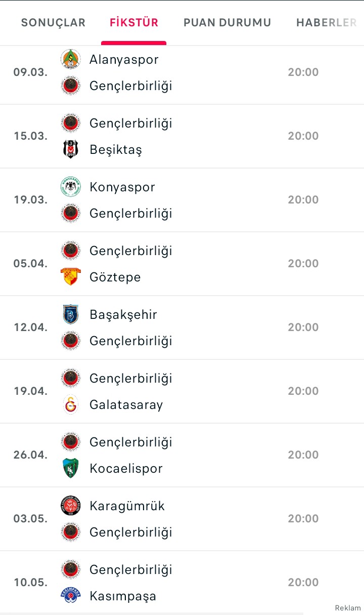364x615 pixels.
Task: Open the 03.05. Karagümrük match date
Action: pos(30,519)
